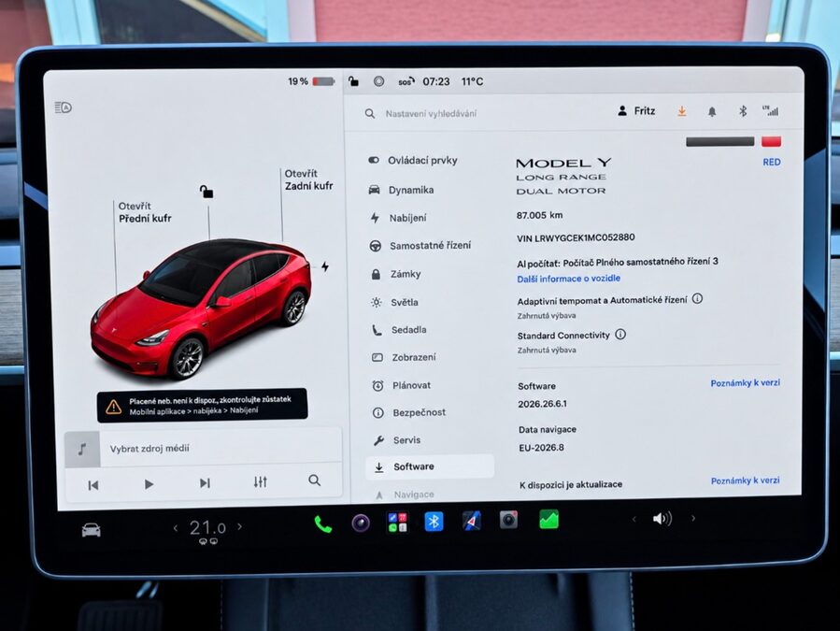Skip to previous media track

point(93,485)
